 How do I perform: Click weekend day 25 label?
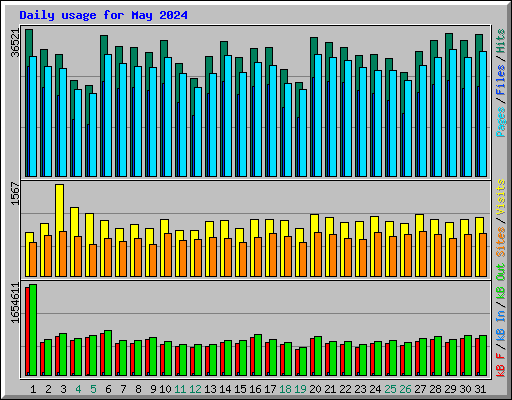390,389
